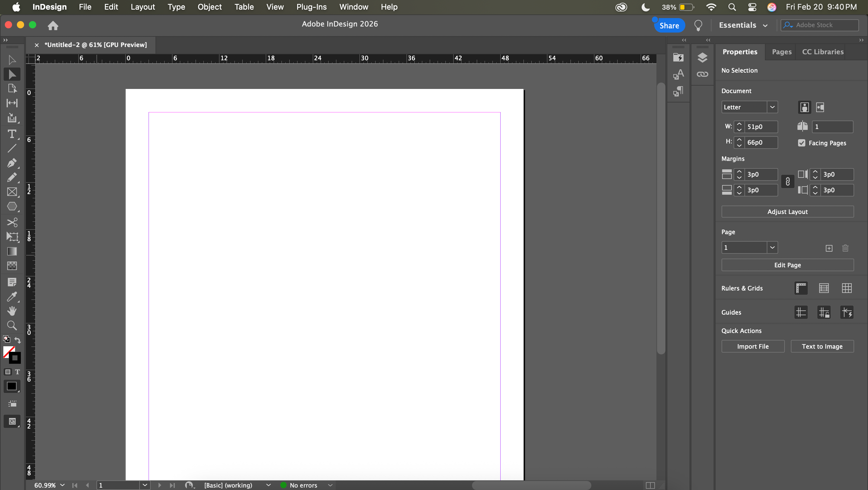Toggle Show Rulers button
The width and height of the screenshot is (868, 490).
pos(801,288)
